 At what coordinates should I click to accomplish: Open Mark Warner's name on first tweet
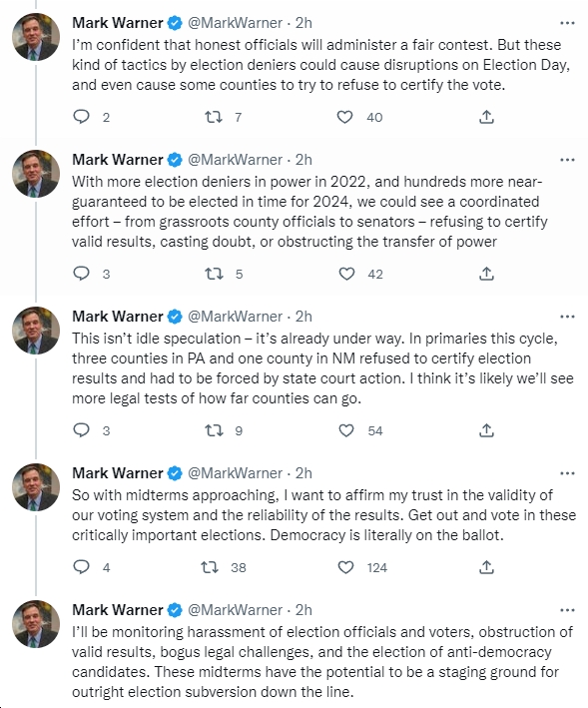click(118, 23)
